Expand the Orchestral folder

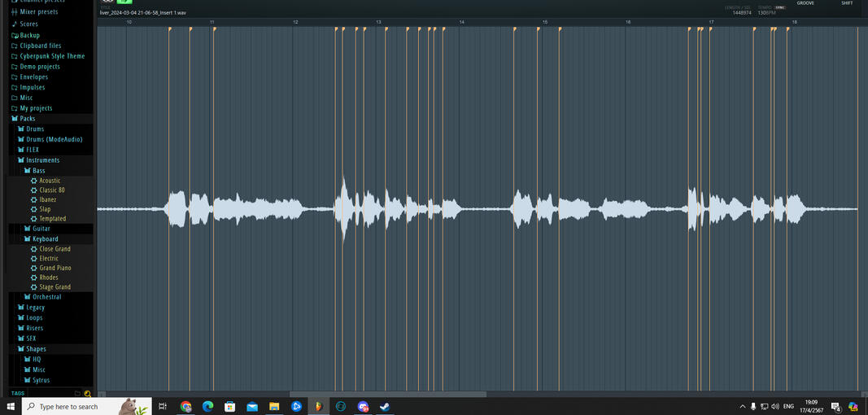point(46,297)
